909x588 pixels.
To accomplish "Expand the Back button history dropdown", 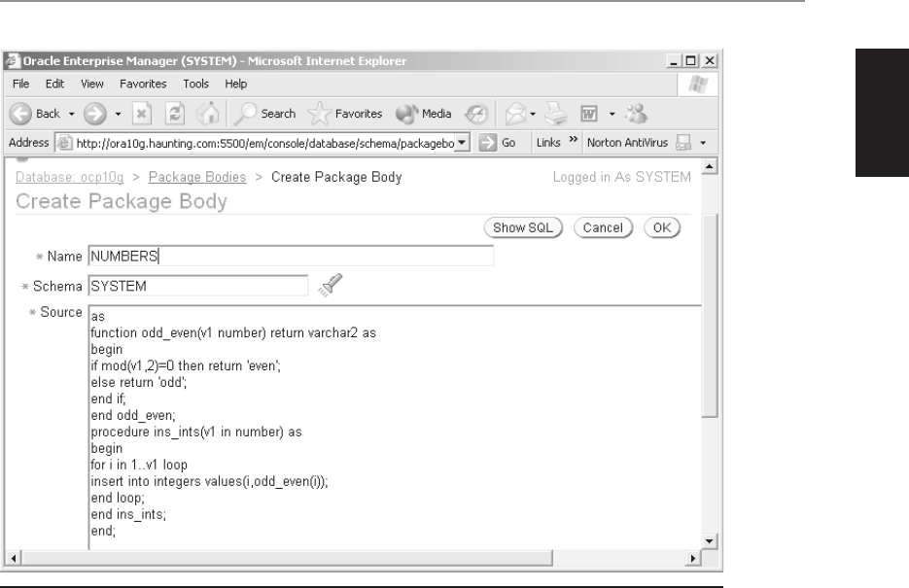I will point(72,114).
